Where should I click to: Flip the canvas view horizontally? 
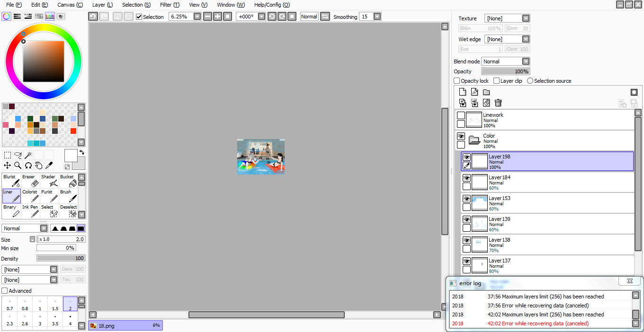click(325, 17)
